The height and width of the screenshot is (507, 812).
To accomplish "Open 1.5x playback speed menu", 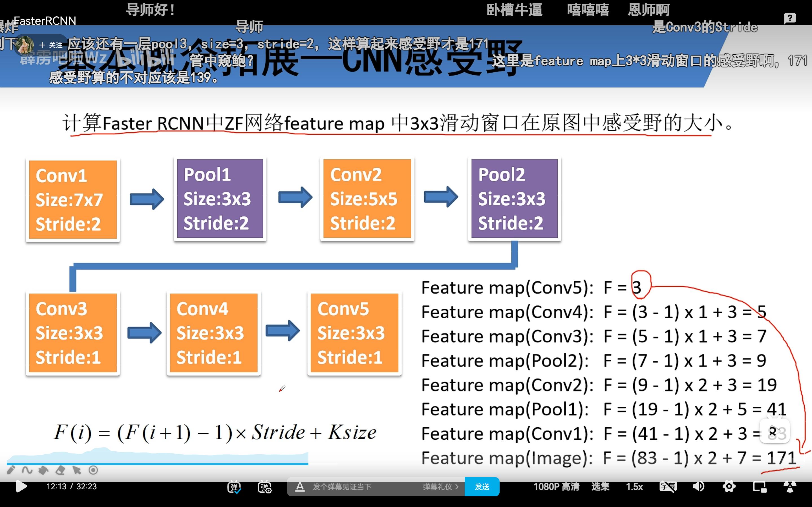I will [x=634, y=486].
